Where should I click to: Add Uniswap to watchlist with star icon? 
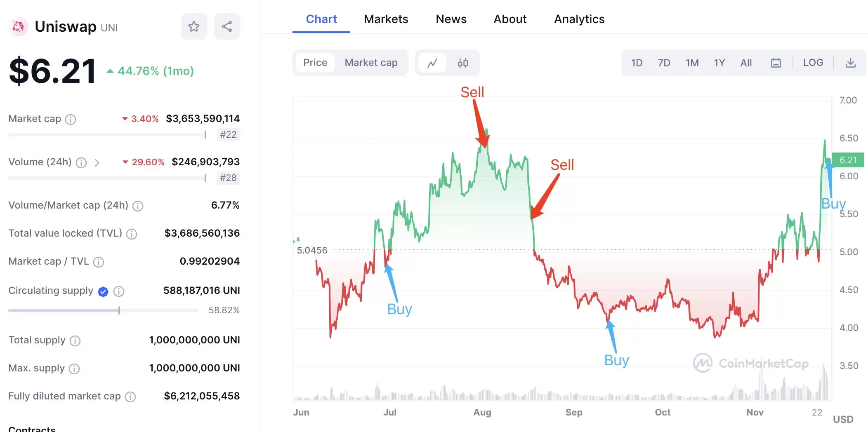tap(193, 27)
